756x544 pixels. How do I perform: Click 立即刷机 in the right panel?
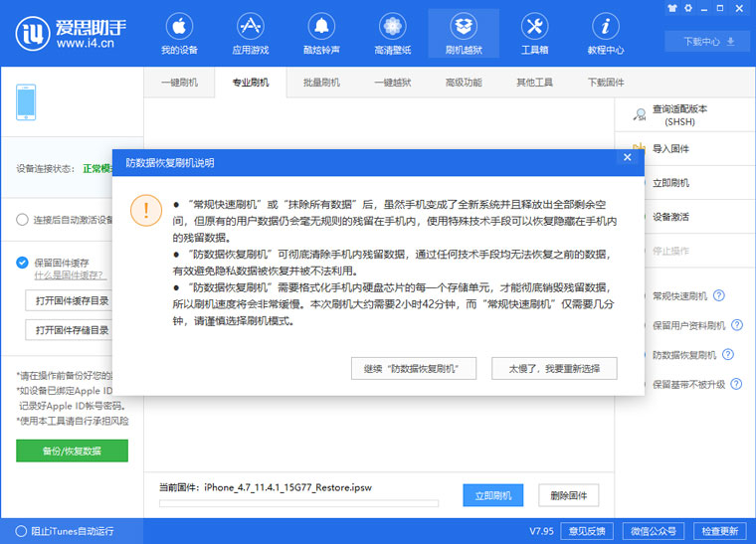tap(670, 183)
